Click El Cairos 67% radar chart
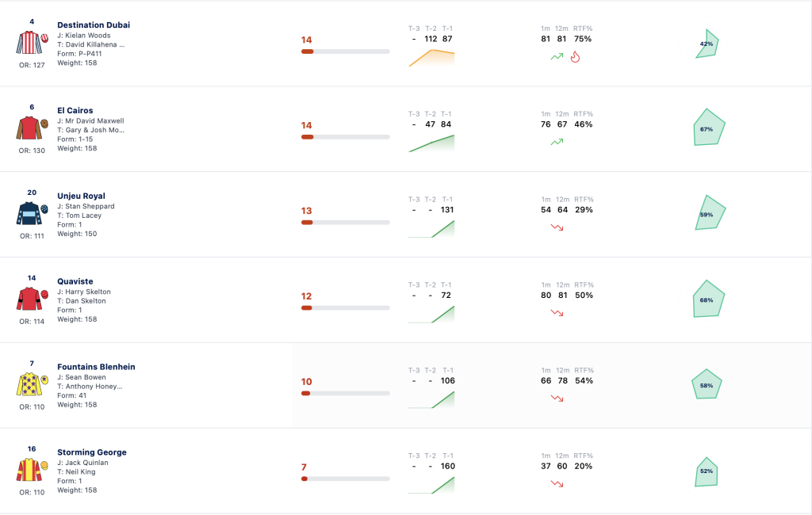This screenshot has height=515, width=812. 708,128
